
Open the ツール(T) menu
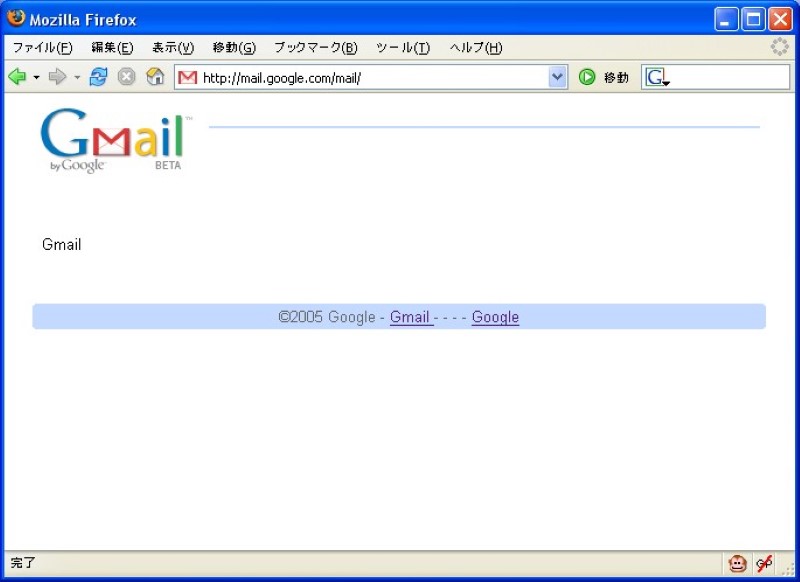click(403, 47)
